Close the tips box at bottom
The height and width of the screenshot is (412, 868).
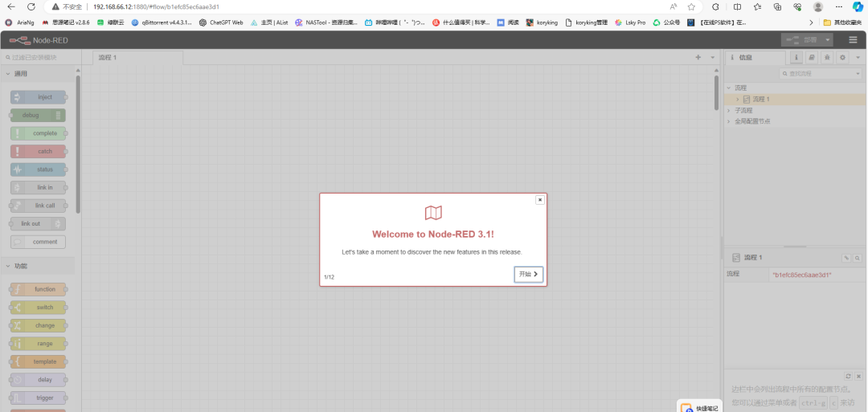click(858, 376)
